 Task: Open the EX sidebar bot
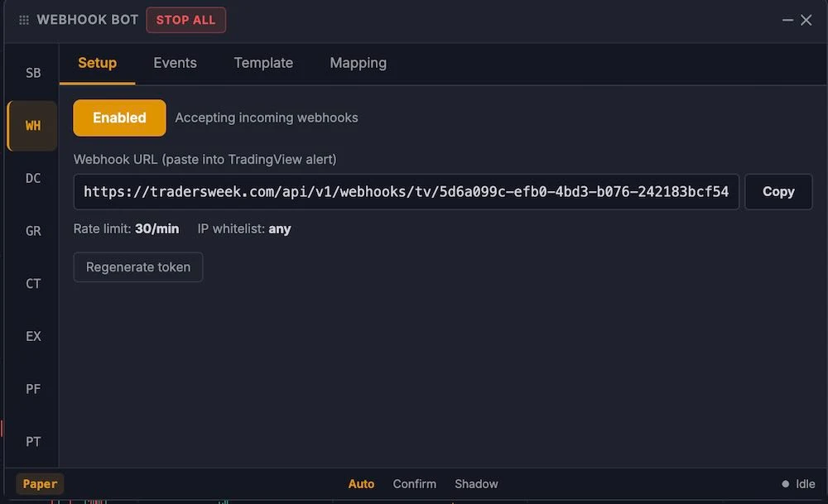[33, 336]
